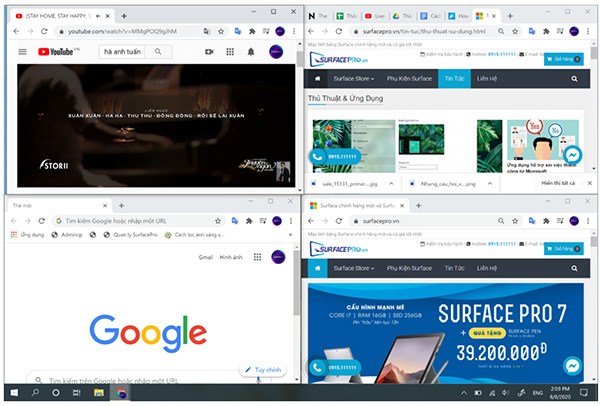Open 'Cách lọc ánh sáng' bookmark
Screen dimensions: 600x406
click(195, 235)
